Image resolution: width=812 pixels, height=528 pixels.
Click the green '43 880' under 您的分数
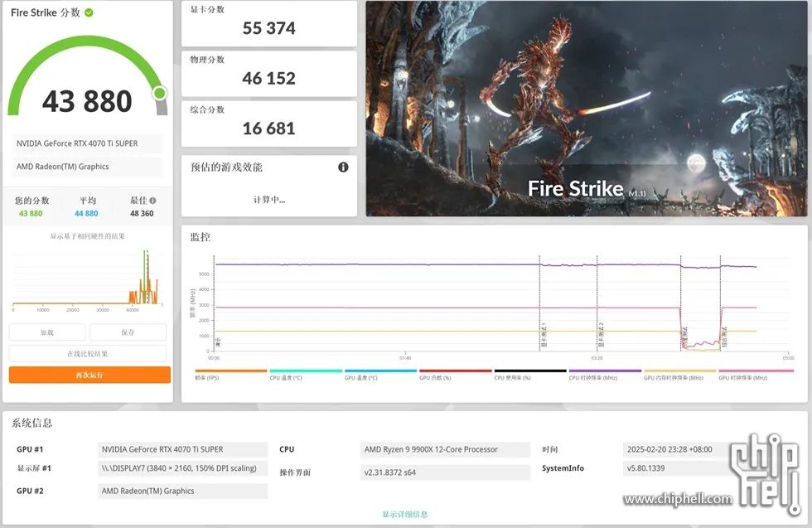[31, 214]
